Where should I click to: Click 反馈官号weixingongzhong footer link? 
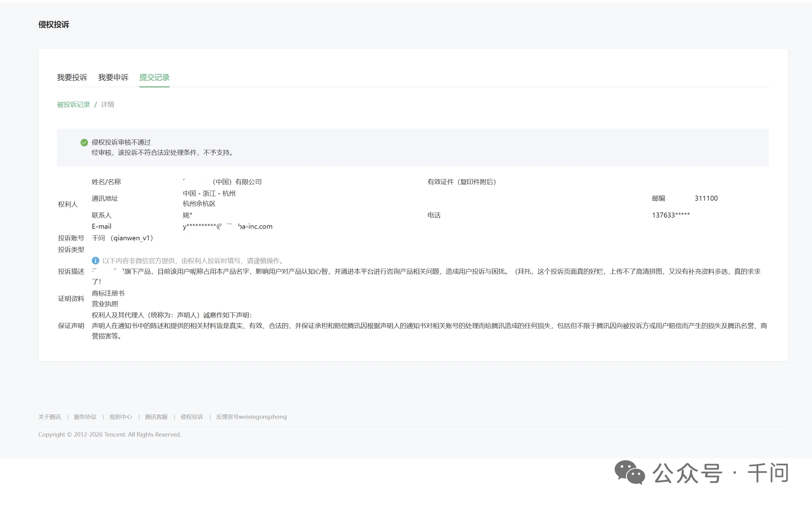point(251,417)
